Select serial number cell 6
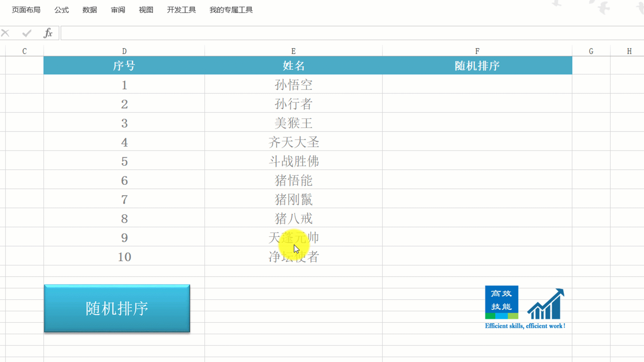The width and height of the screenshot is (644, 362). tap(124, 180)
